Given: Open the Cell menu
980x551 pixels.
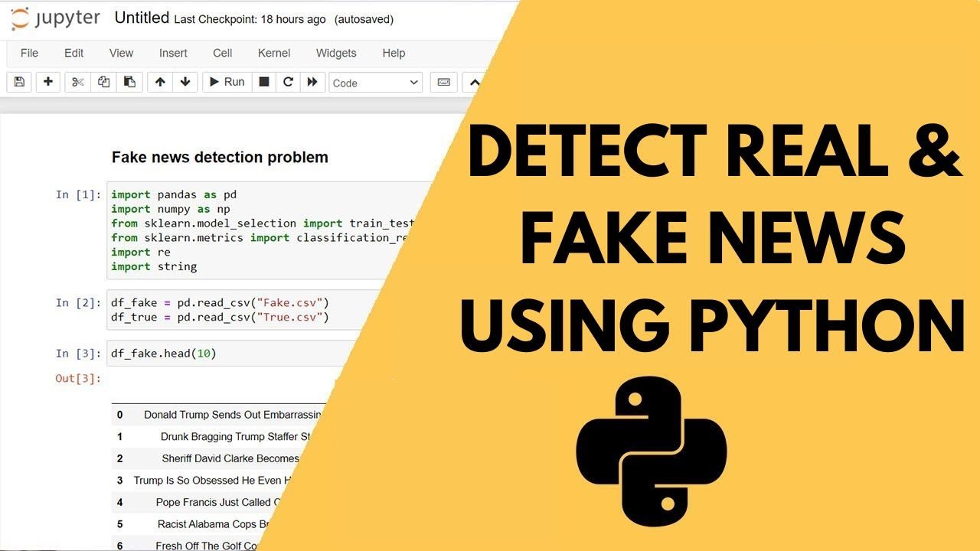Looking at the screenshot, I should [x=223, y=53].
